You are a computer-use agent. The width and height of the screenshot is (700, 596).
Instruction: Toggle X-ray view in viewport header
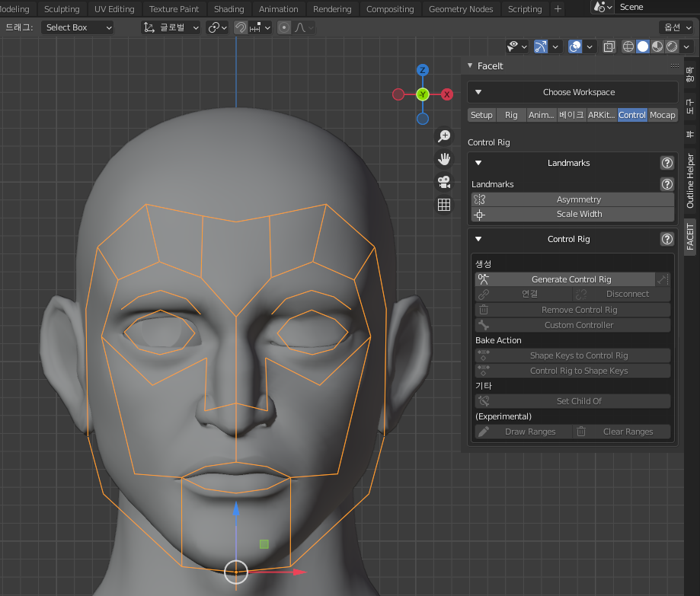pos(609,46)
